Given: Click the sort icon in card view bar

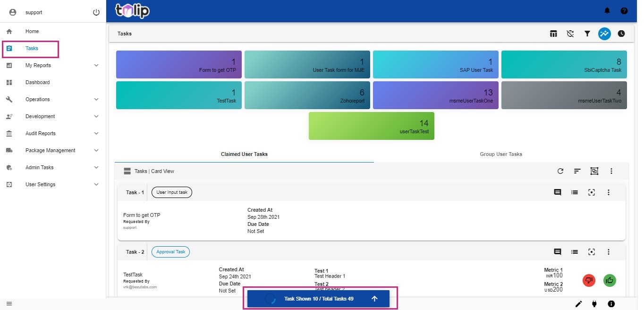Looking at the screenshot, I should coord(577,171).
